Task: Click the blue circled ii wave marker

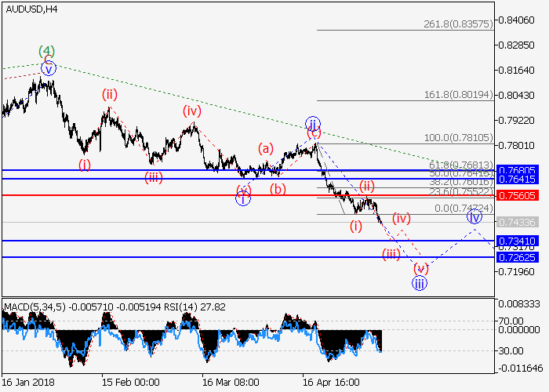Action: click(313, 124)
